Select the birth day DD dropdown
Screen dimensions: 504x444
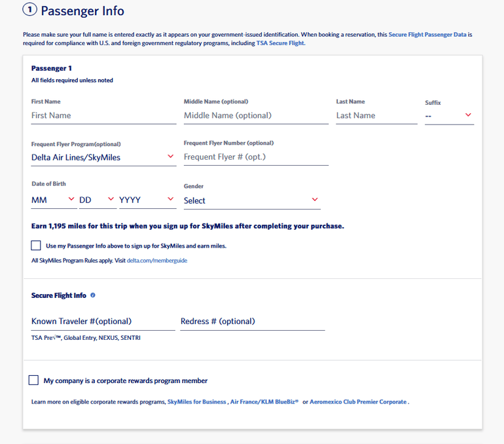tap(97, 200)
